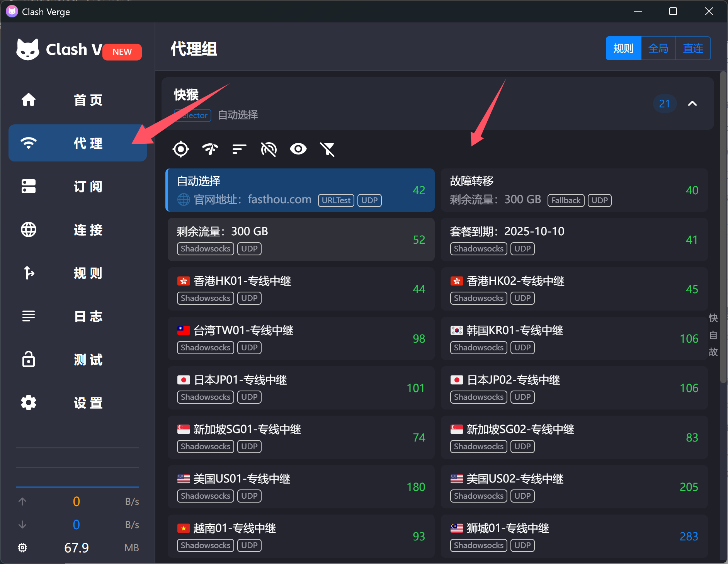This screenshot has height=564, width=728.
Task: Toggle the proxy filter icon
Action: (x=327, y=149)
